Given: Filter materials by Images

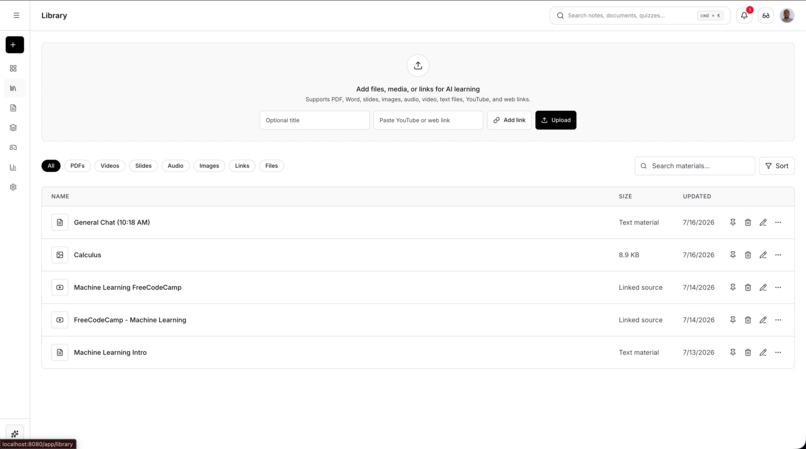Looking at the screenshot, I should pyautogui.click(x=209, y=166).
